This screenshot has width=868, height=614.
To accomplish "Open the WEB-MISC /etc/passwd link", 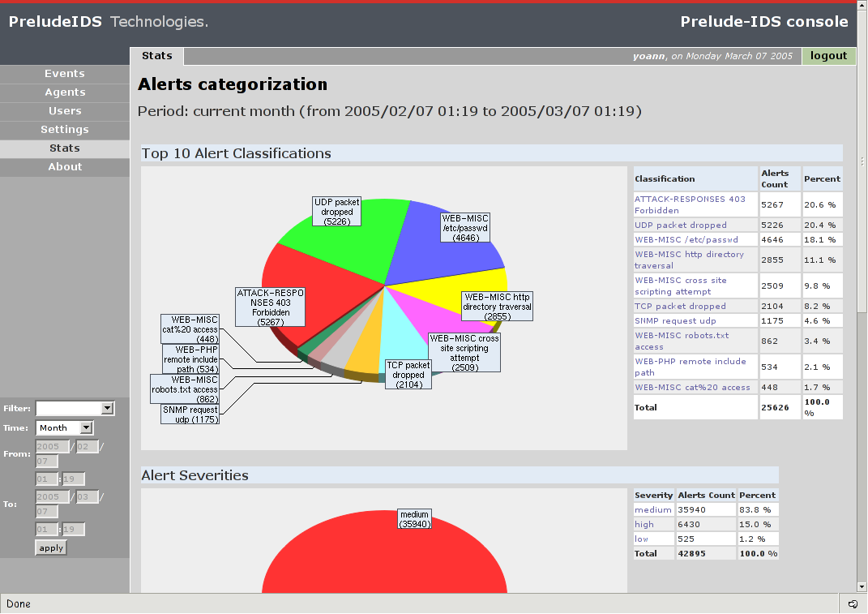I will (686, 240).
